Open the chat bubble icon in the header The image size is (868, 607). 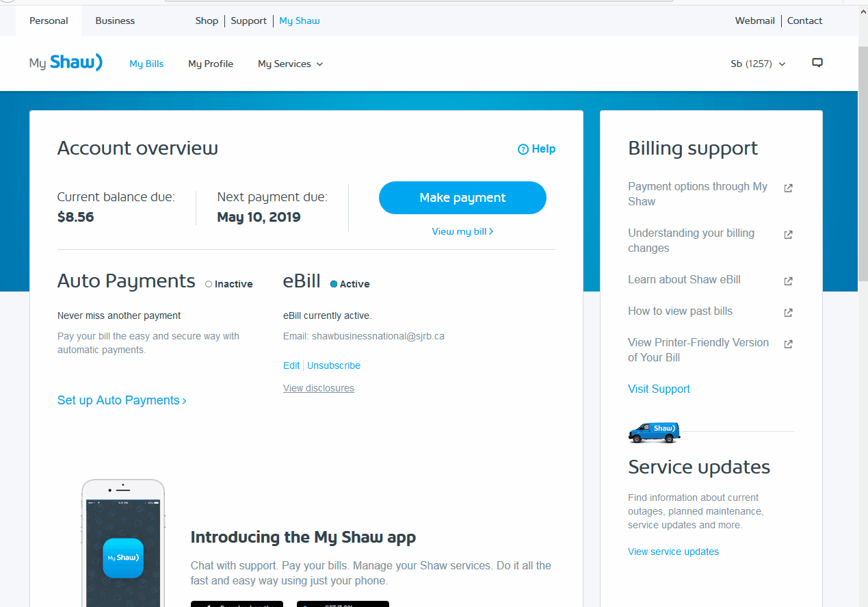[x=817, y=62]
